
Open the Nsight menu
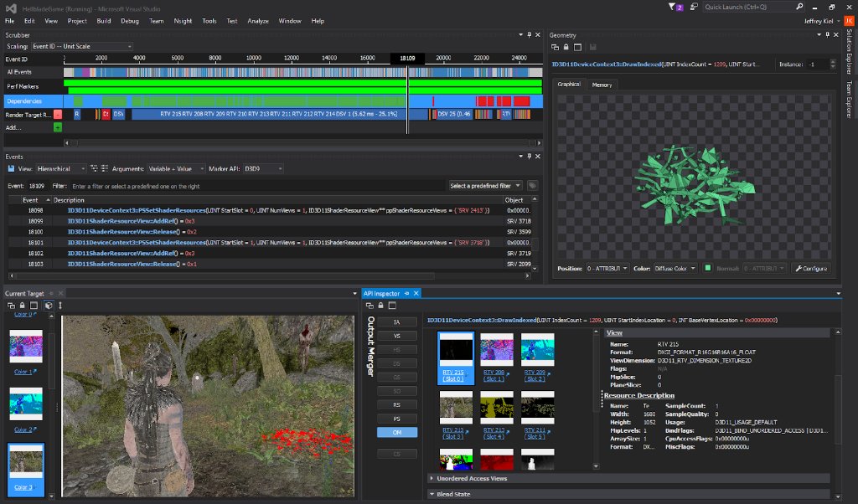point(183,21)
